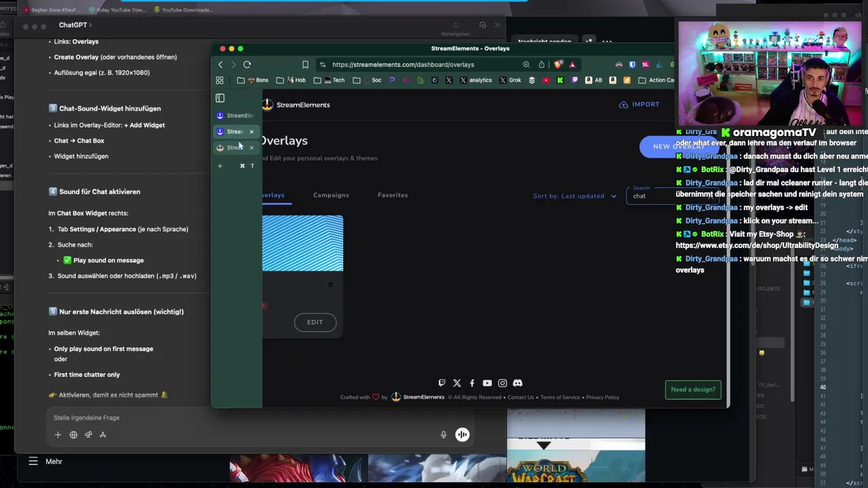
Task: Switch to the Favorites tab
Action: pyautogui.click(x=393, y=195)
